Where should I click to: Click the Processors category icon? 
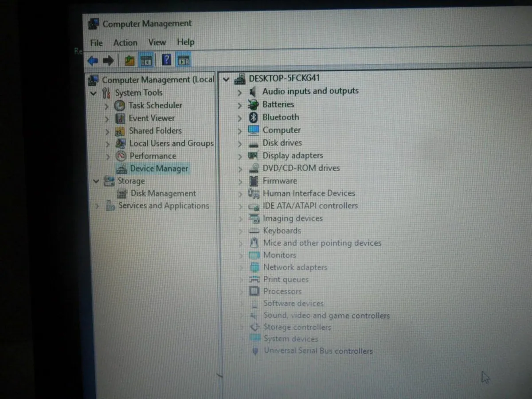pos(254,291)
